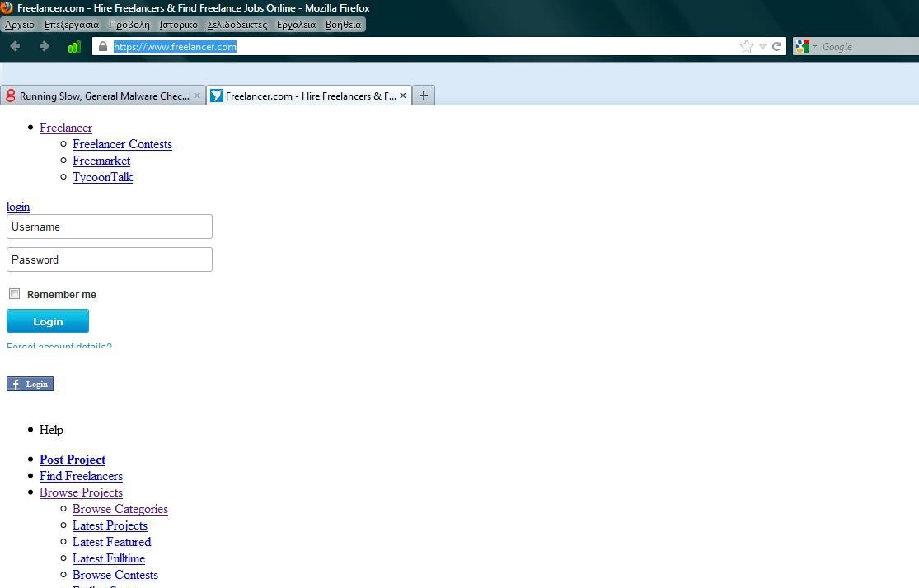Go back with the back arrow

[x=15, y=46]
